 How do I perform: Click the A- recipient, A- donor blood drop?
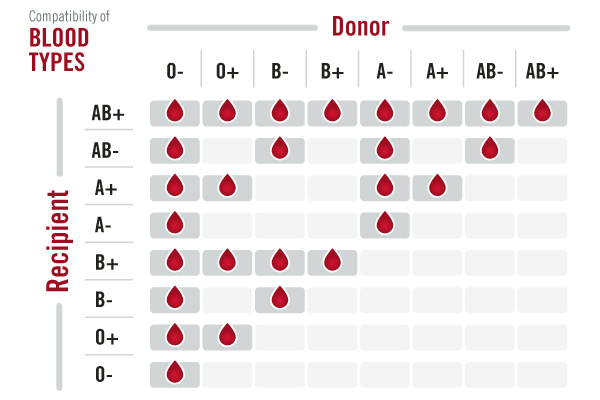click(385, 224)
